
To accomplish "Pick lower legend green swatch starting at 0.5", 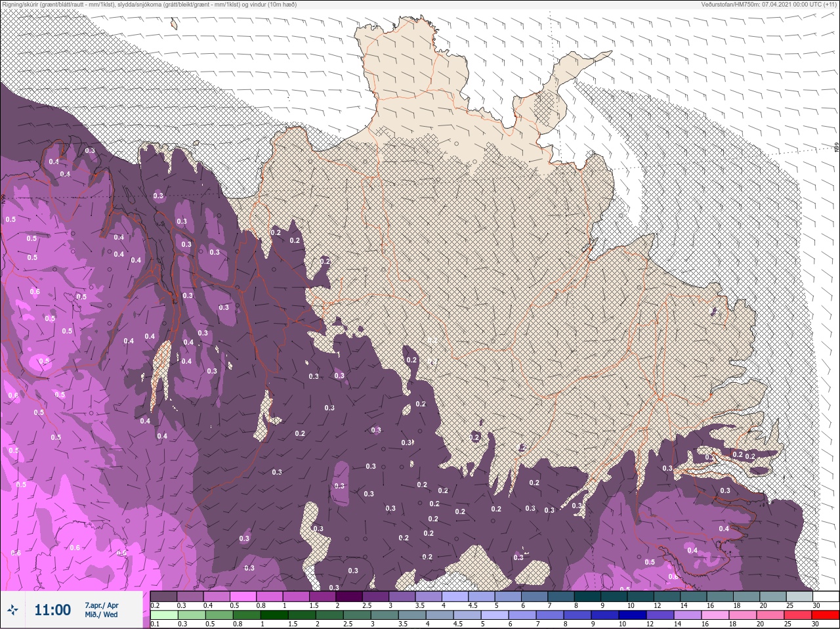I will point(219,615).
